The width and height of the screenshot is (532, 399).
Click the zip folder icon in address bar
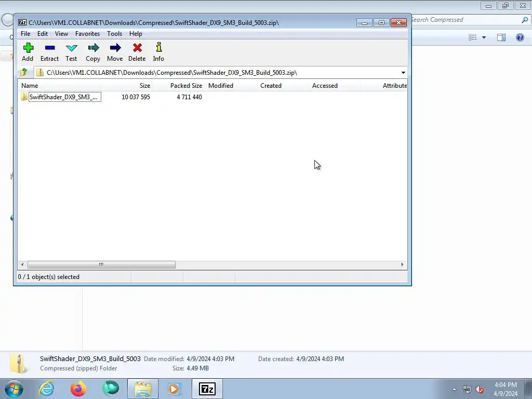point(40,72)
